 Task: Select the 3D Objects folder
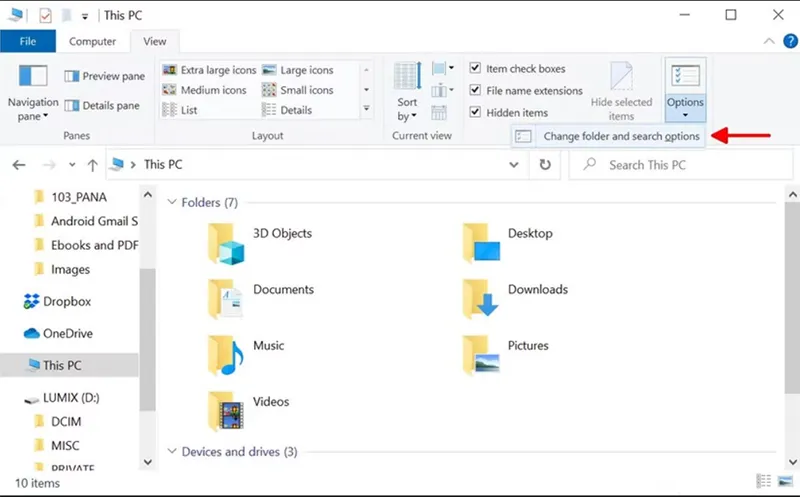coord(260,243)
